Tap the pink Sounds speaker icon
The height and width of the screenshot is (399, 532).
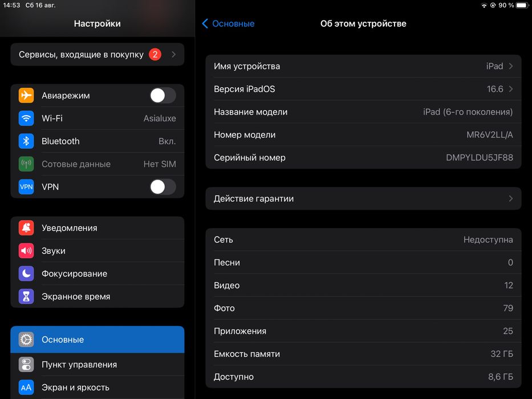click(x=26, y=251)
